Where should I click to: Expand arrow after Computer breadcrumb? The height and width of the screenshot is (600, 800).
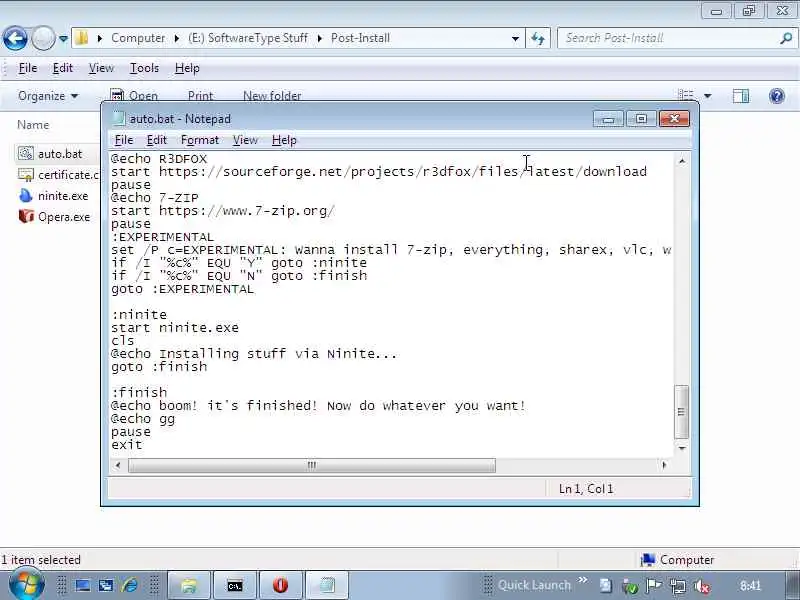177,38
